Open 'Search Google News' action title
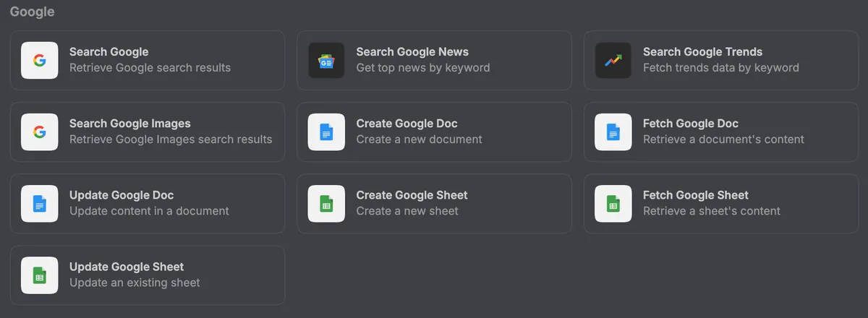Viewport: 868px width, 318px height. click(x=412, y=52)
